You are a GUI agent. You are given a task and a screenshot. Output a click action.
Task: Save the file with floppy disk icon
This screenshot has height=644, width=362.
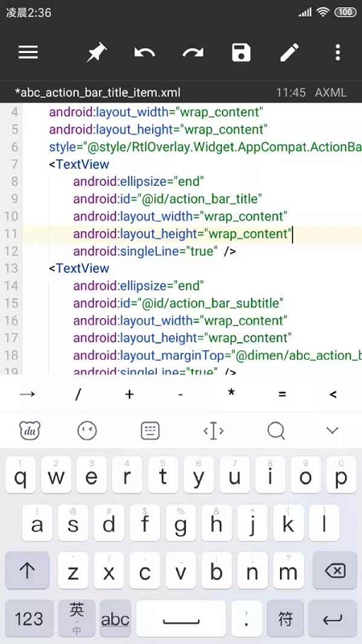(x=241, y=52)
